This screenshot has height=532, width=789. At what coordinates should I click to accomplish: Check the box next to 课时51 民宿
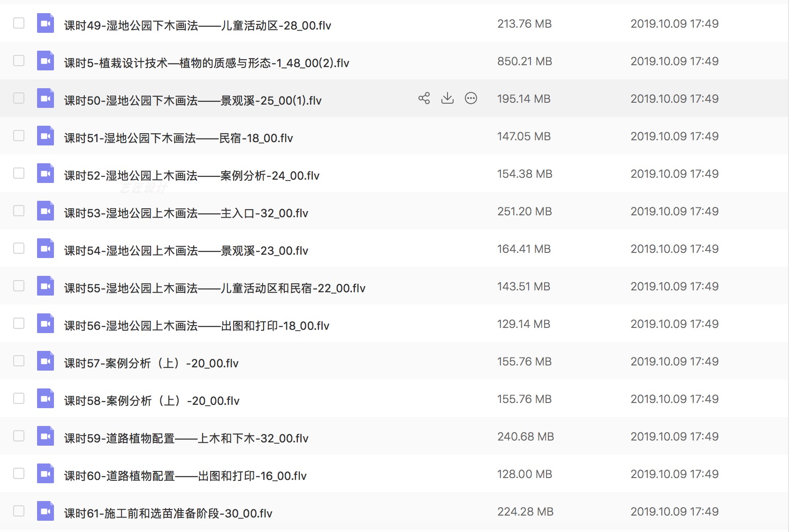19,136
